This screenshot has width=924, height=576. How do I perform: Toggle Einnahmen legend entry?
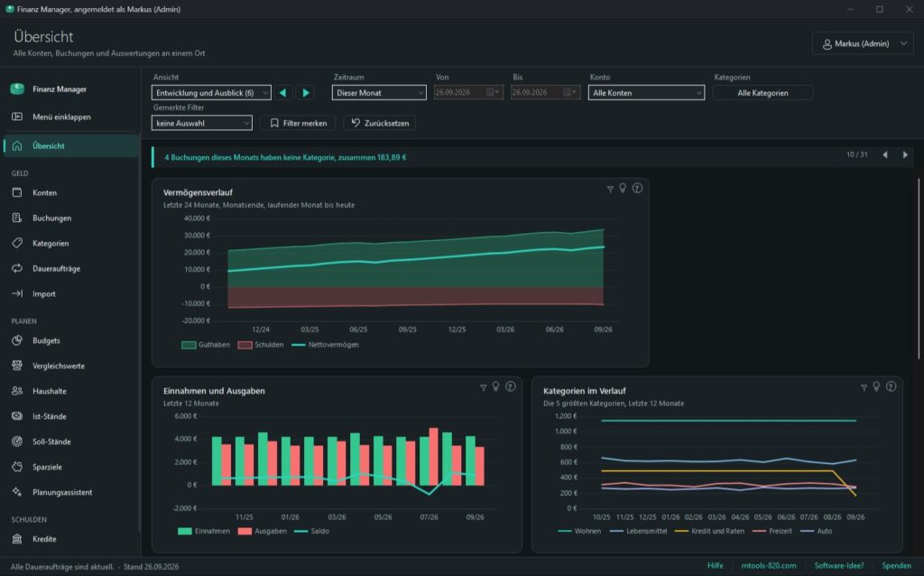[204, 531]
